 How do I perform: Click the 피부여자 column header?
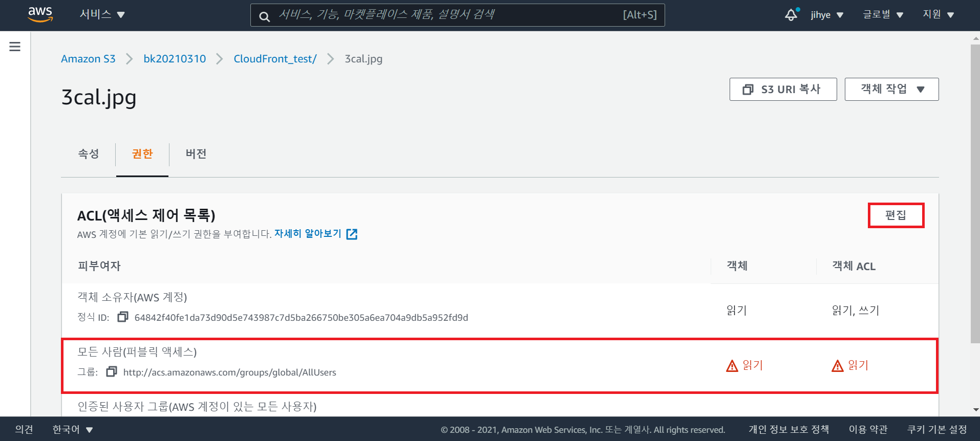coord(99,266)
